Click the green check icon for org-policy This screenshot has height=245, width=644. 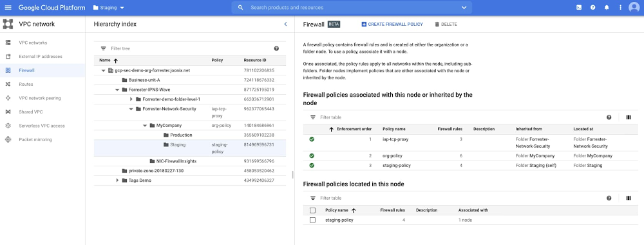tap(312, 156)
